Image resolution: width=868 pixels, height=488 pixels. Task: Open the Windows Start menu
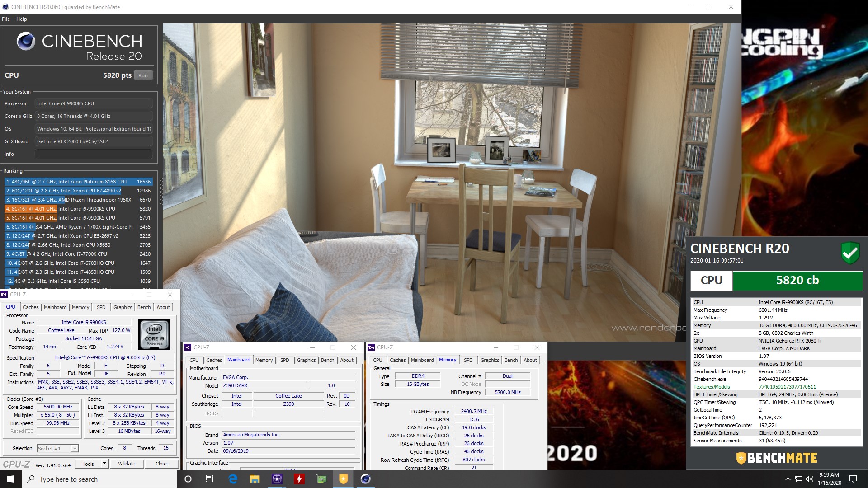coord(11,479)
